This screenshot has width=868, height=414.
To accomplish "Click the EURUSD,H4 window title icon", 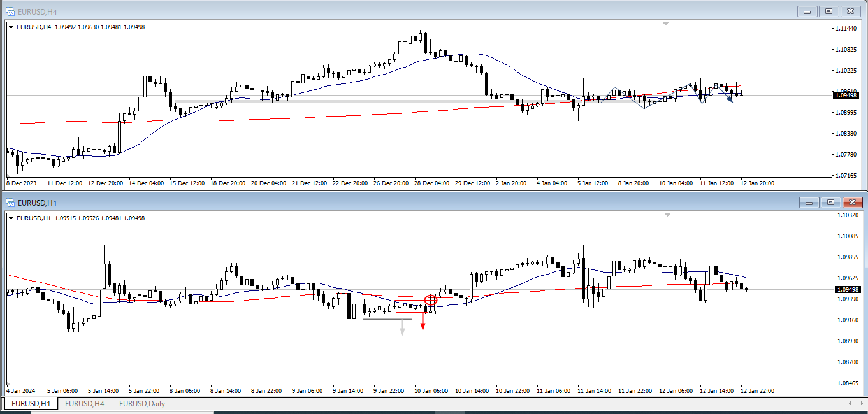I will pos(10,11).
